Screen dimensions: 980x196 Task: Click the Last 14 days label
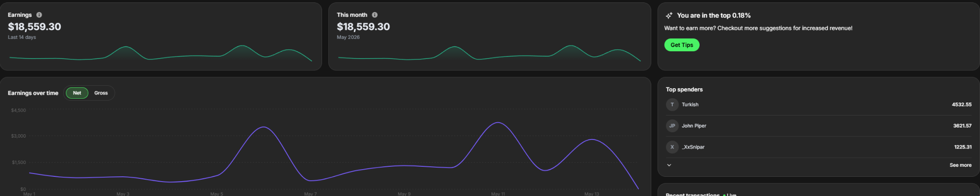pos(22,37)
